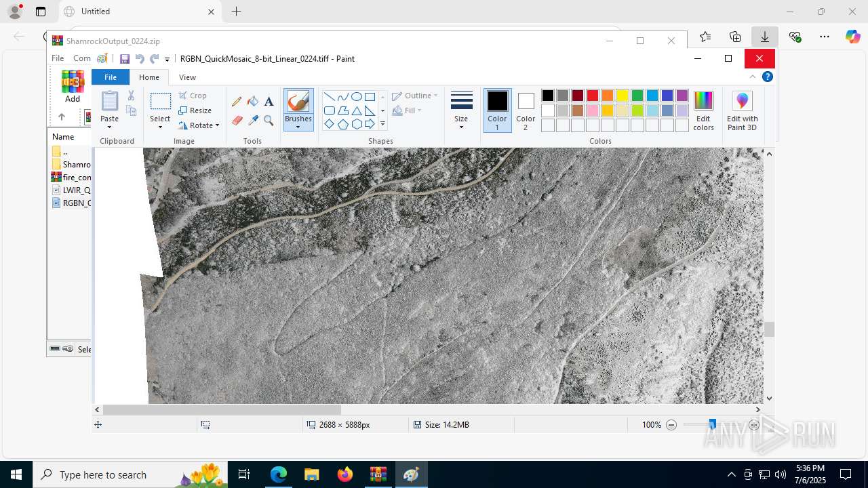Expand the Shapes gallery more arrow

[x=382, y=124]
